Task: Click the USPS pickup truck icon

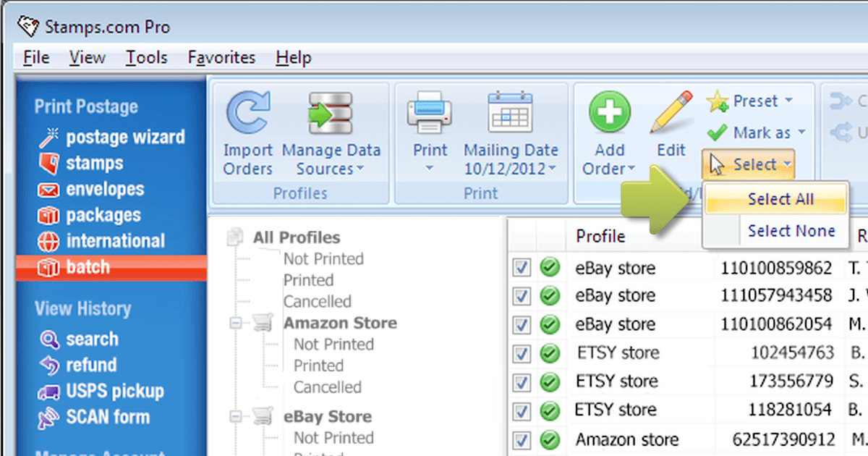Action: click(49, 392)
